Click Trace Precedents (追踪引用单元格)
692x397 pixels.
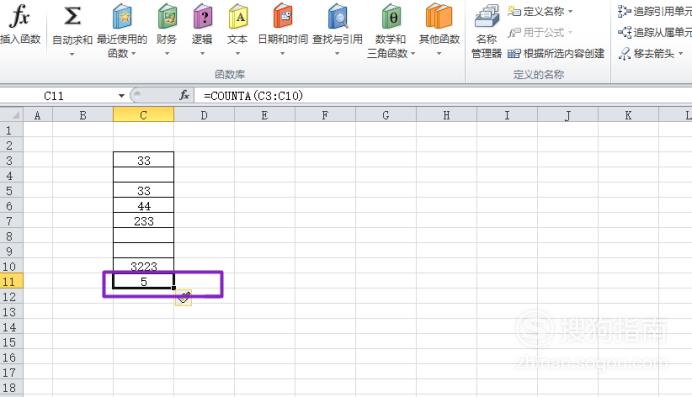coord(654,11)
